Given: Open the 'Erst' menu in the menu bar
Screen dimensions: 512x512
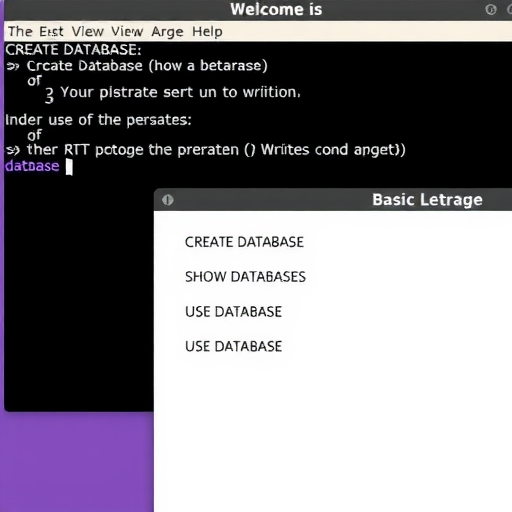Looking at the screenshot, I should pos(51,32).
